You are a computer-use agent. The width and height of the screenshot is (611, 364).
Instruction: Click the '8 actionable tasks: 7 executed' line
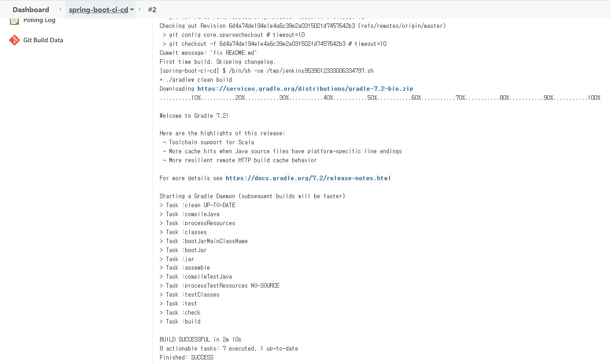click(229, 348)
